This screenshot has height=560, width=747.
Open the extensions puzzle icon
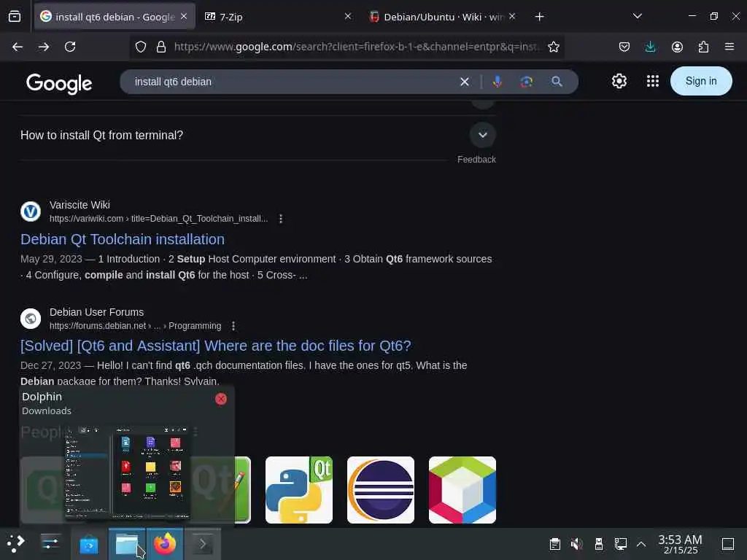[703, 47]
